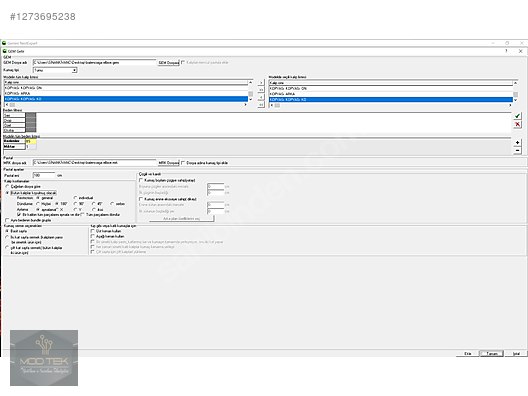Screen dimensions: 528x396
Task: Toggle 'Tüm parçaları döndür' checkbox
Action: click(x=82, y=214)
